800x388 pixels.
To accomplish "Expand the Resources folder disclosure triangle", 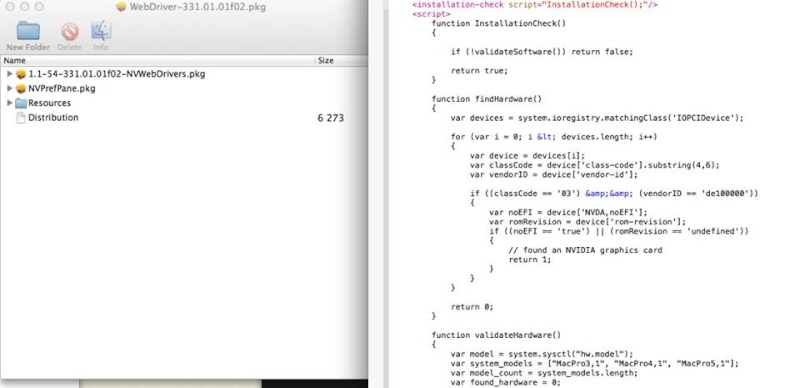I will (x=9, y=103).
